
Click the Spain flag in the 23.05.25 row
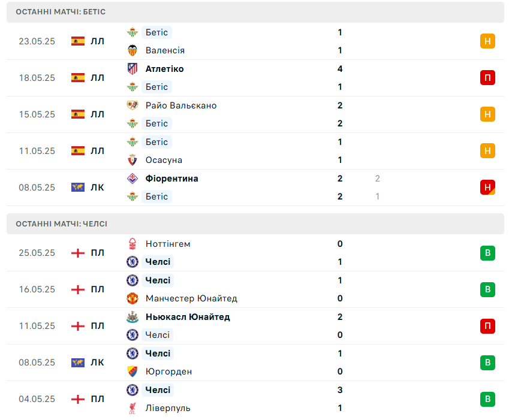click(x=78, y=41)
